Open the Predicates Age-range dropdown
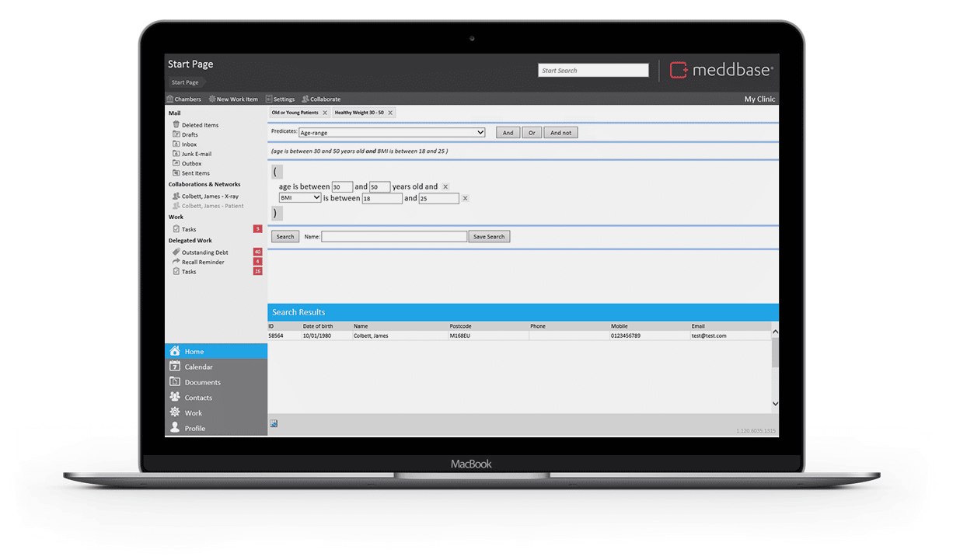The image size is (953, 560). click(392, 133)
